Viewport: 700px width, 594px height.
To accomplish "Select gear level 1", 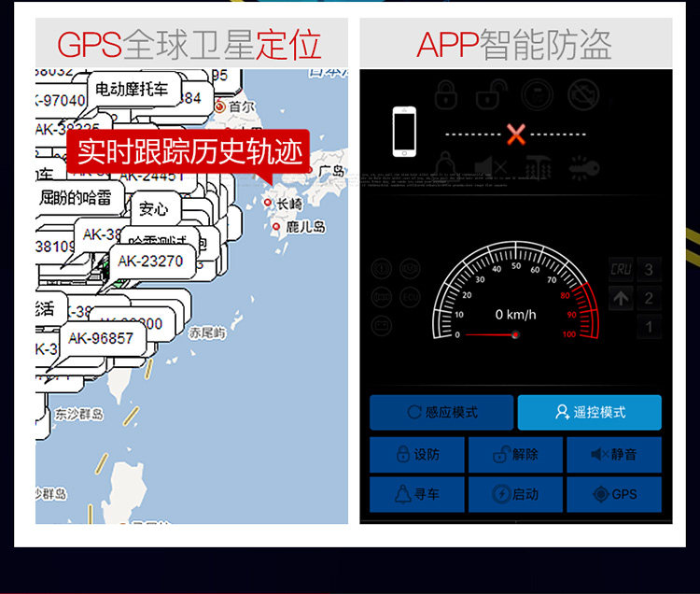I will pyautogui.click(x=649, y=327).
